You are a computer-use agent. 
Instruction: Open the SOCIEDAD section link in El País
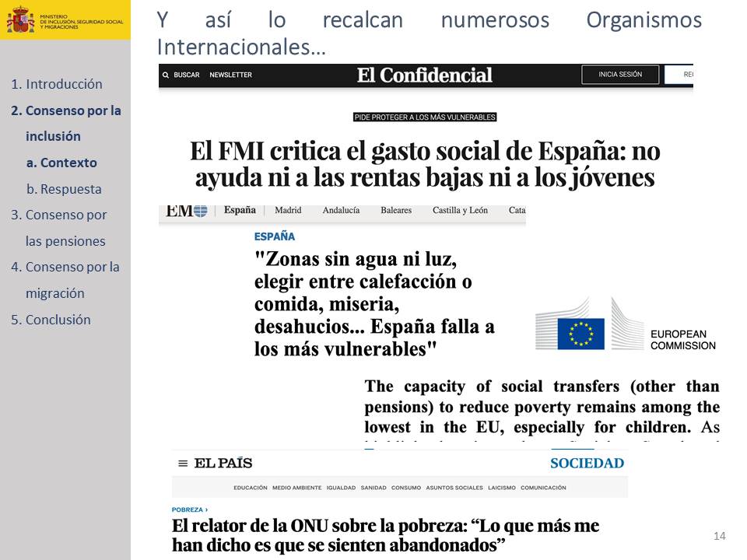pos(587,464)
